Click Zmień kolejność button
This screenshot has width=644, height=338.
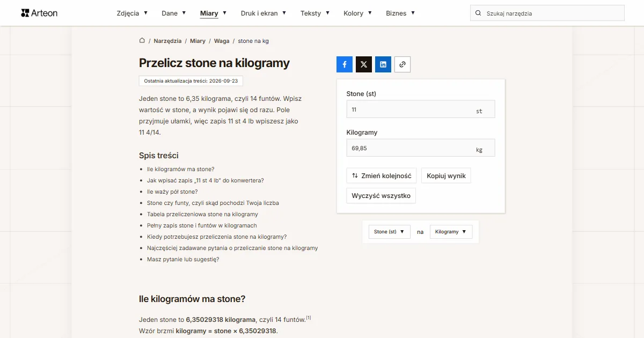pyautogui.click(x=382, y=175)
